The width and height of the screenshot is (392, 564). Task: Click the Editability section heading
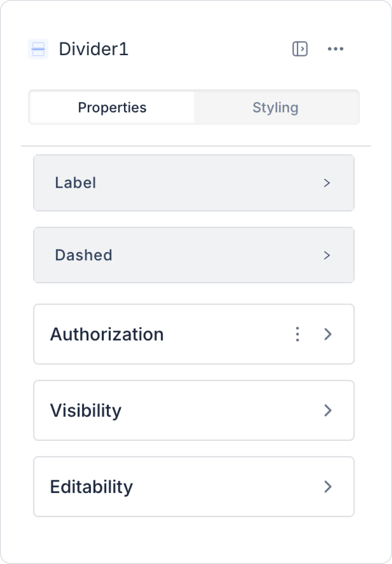click(91, 487)
